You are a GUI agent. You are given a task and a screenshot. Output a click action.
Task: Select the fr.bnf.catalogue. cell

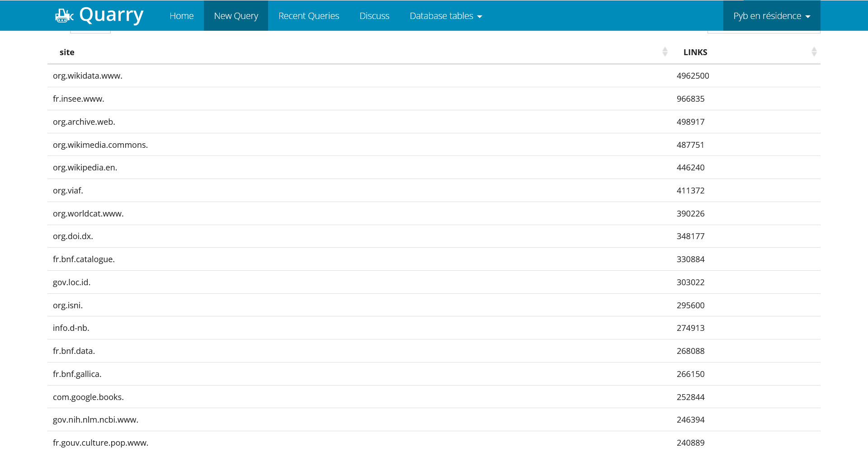coord(359,259)
